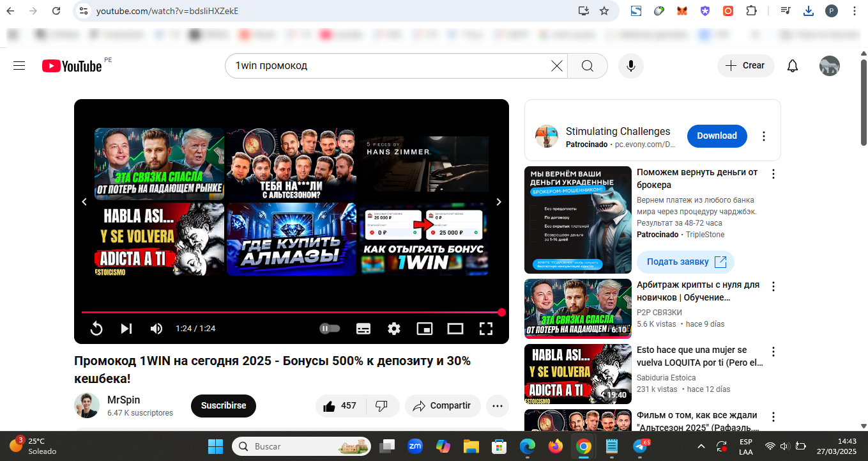Share the video via Compartir
Viewport: 868px width, 461px height.
click(x=443, y=406)
